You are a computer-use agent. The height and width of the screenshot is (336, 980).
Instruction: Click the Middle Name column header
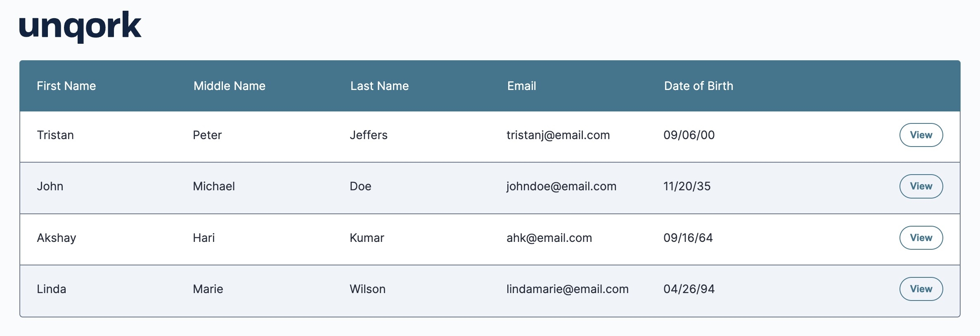230,86
